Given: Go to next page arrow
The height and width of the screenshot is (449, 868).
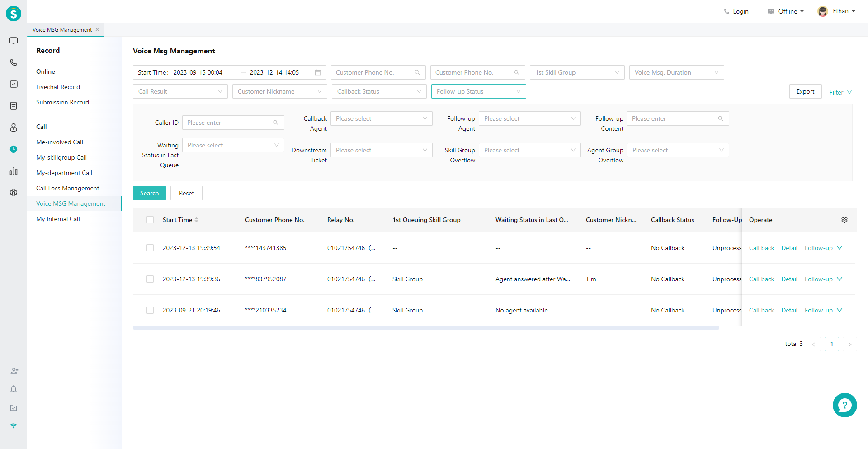Looking at the screenshot, I should (850, 344).
